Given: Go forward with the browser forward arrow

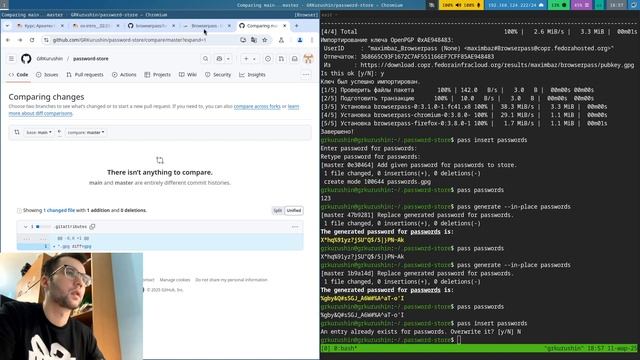Looking at the screenshot, I should tap(20, 40).
